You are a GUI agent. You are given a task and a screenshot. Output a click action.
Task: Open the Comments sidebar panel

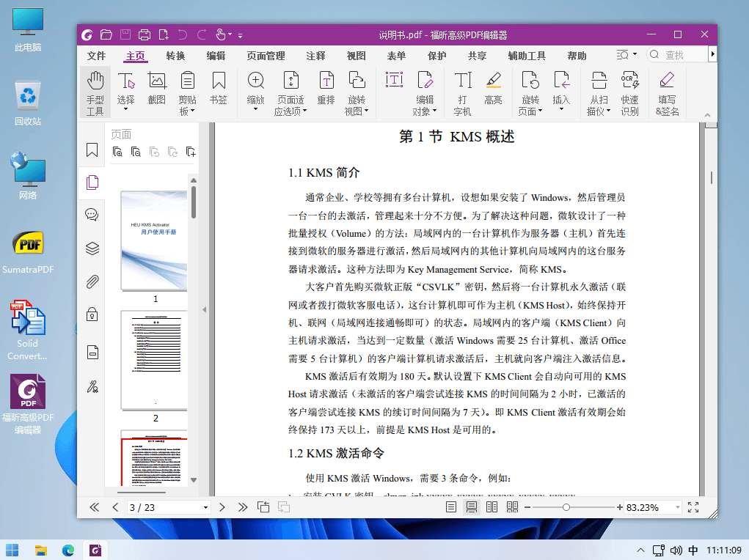[x=92, y=214]
